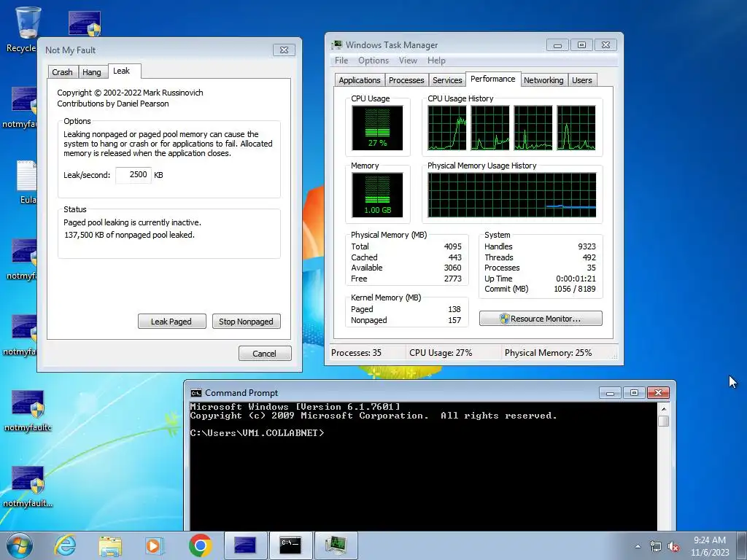Image resolution: width=747 pixels, height=560 pixels.
Task: Click the C:\Users\VM1.COLLABNET> prompt line
Action: pos(257,433)
